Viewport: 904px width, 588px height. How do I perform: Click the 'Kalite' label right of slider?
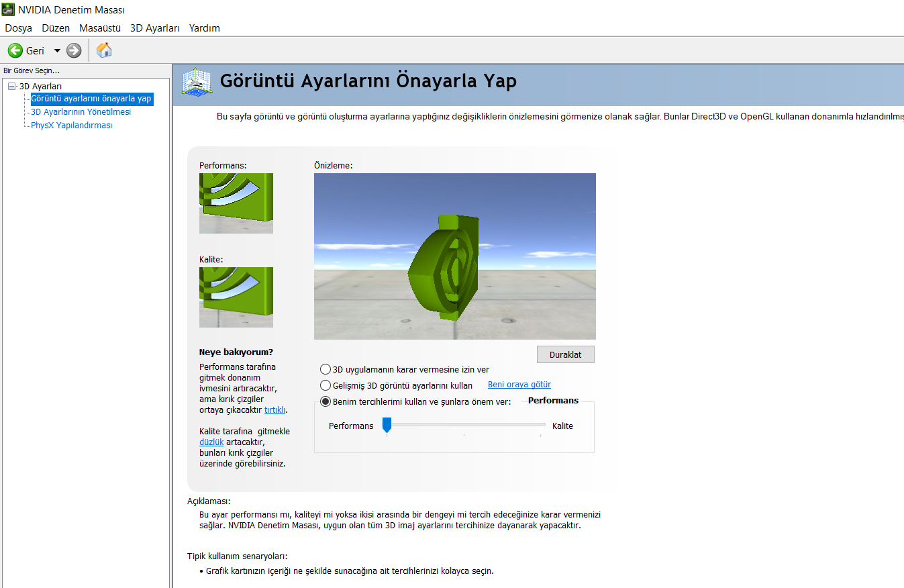tap(562, 426)
